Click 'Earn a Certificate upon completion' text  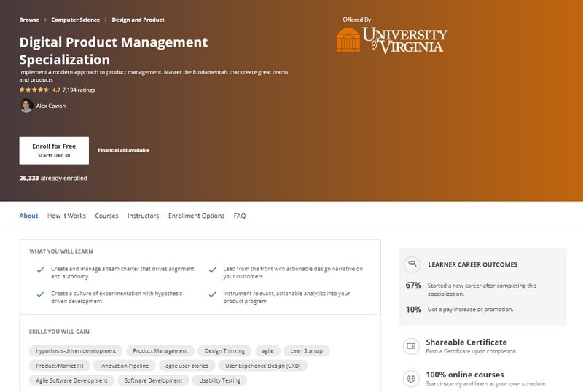(471, 351)
